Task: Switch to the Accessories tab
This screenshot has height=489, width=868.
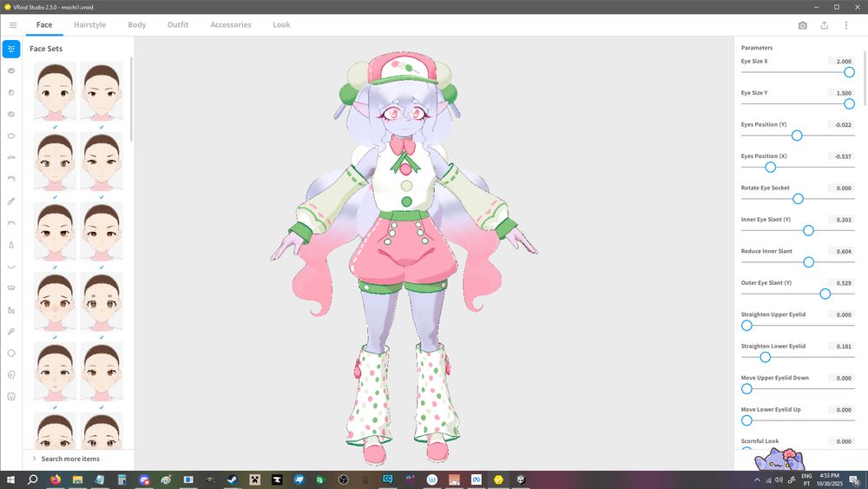Action: pos(231,25)
